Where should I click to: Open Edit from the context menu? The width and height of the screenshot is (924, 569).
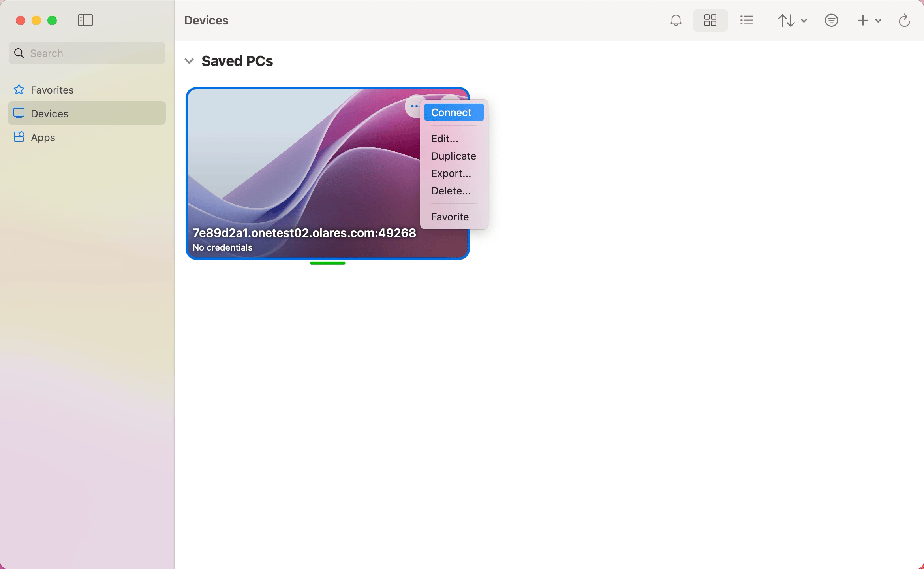[445, 138]
